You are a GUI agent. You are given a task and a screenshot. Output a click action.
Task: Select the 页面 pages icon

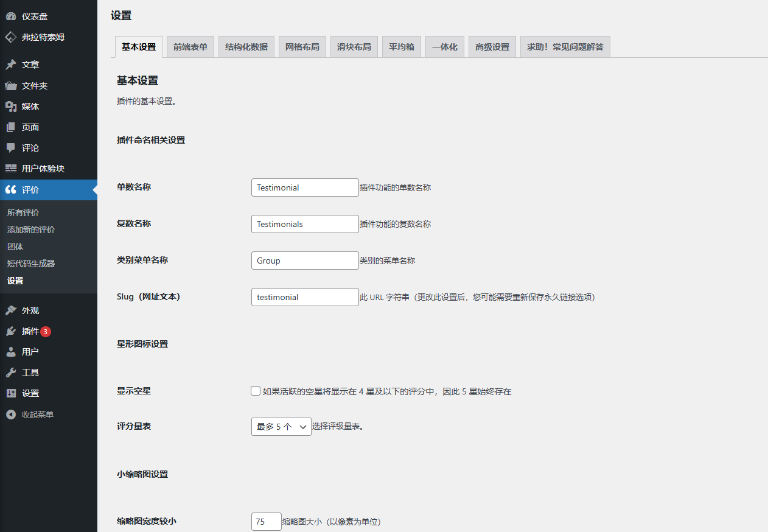11,127
